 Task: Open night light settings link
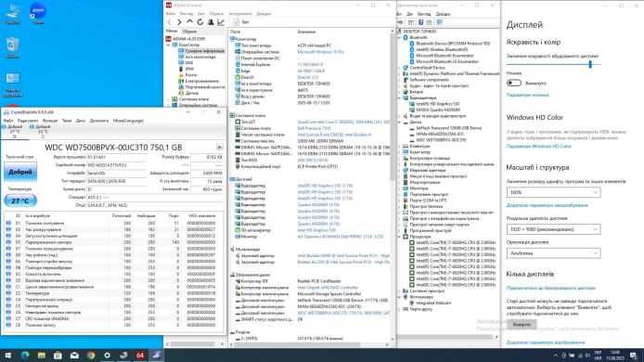pos(527,95)
